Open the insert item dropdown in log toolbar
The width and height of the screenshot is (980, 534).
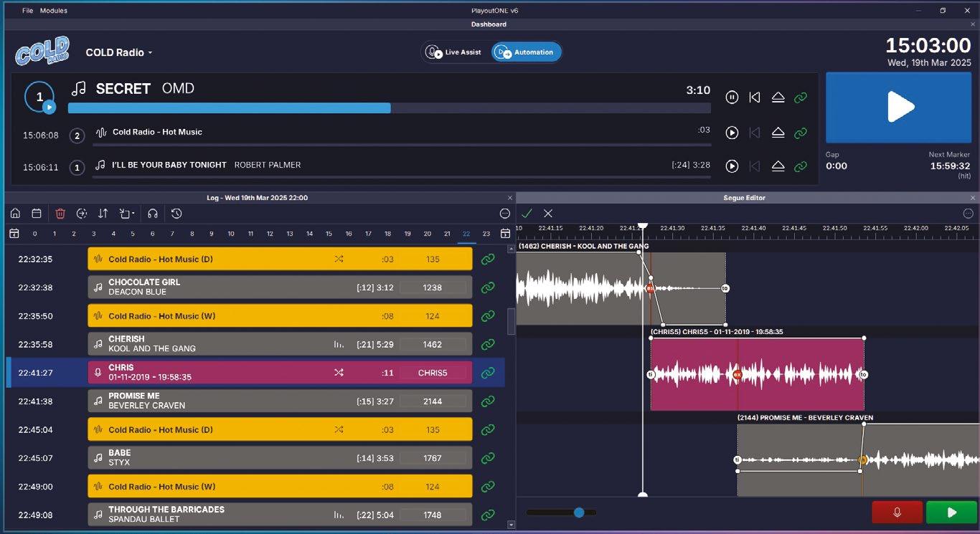pos(127,214)
